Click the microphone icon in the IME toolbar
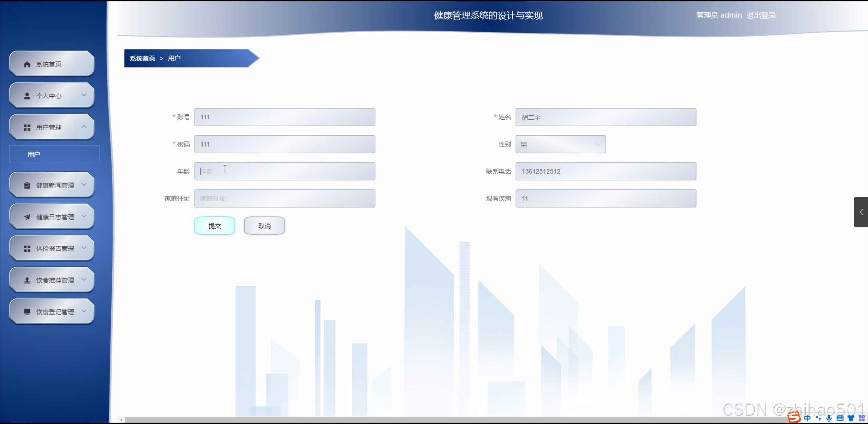This screenshot has height=424, width=868. click(829, 418)
